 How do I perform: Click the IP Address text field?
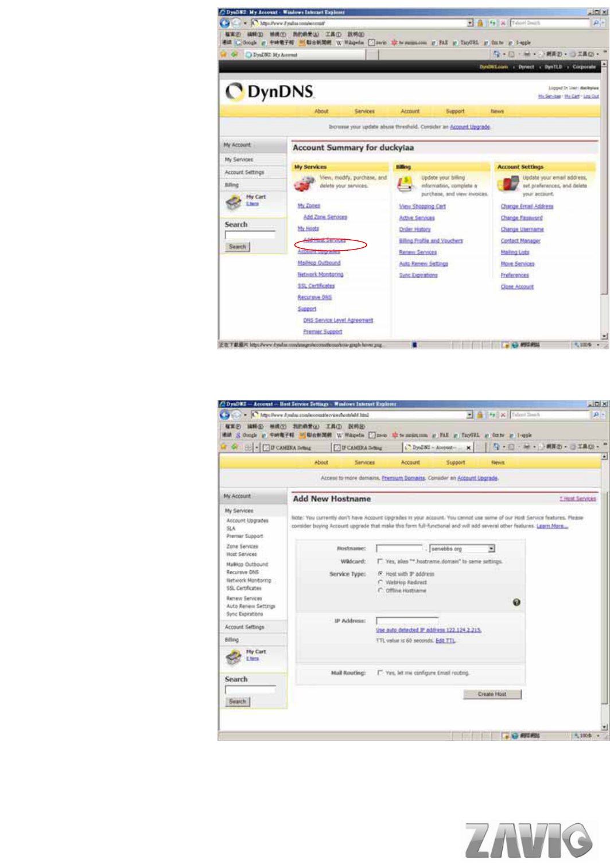point(407,621)
